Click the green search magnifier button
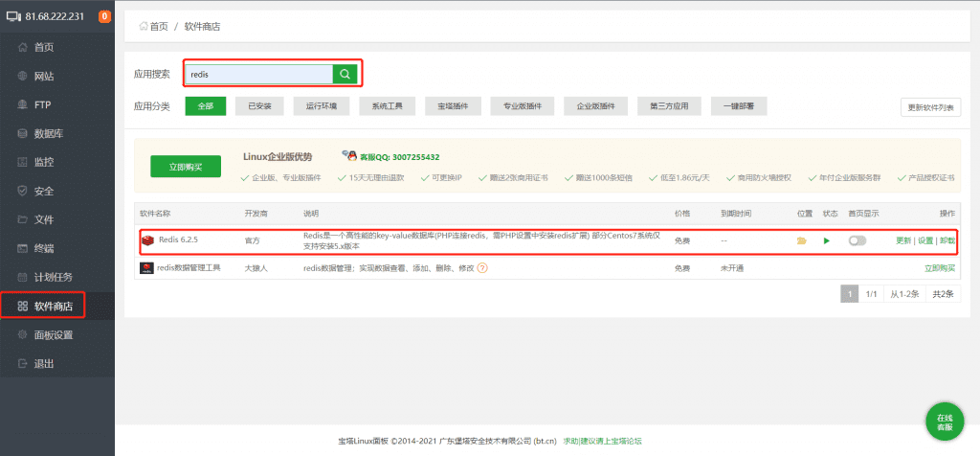Viewport: 980px width, 456px height. [345, 74]
